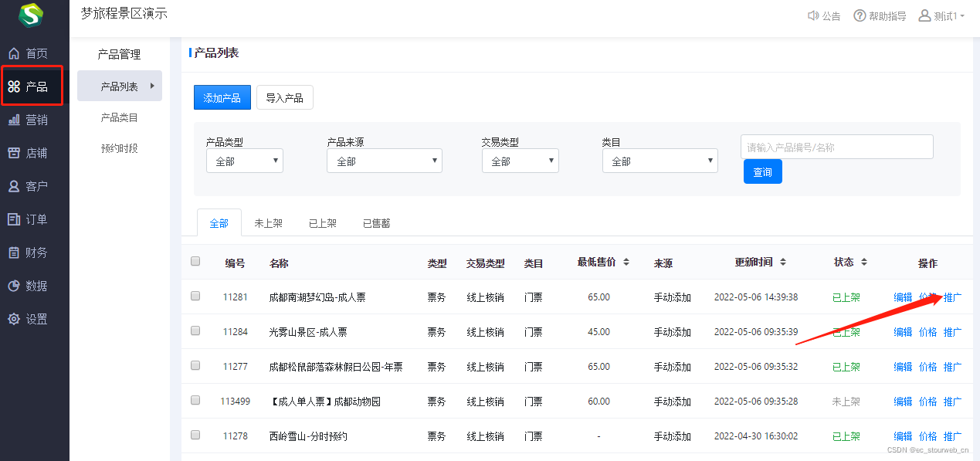Sort by 状态 column arrows

click(x=864, y=263)
